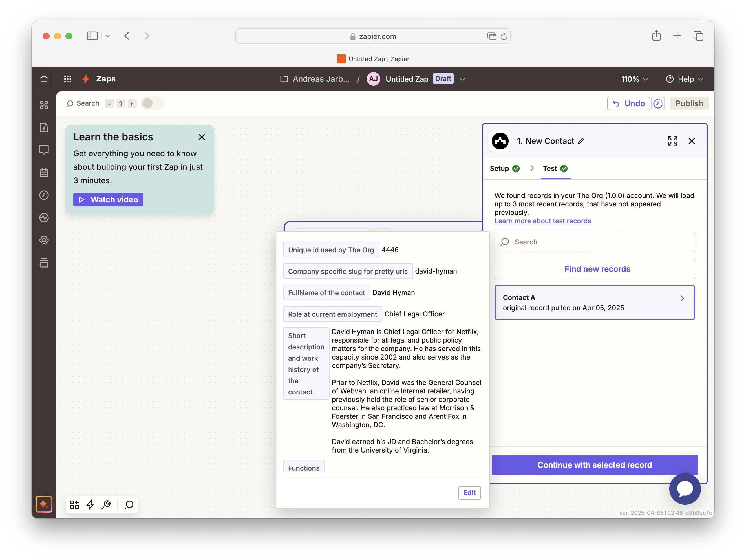Click the Watch video button
Viewport: 746px width, 560px height.
[108, 200]
